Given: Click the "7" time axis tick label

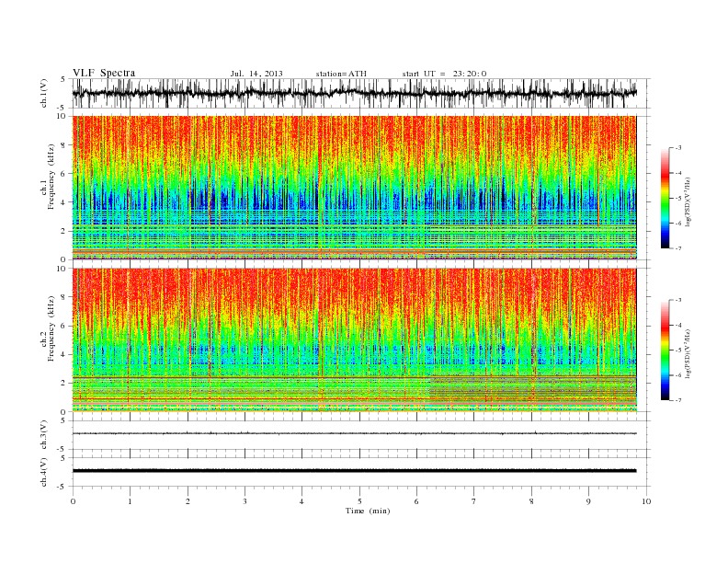Looking at the screenshot, I should [474, 501].
